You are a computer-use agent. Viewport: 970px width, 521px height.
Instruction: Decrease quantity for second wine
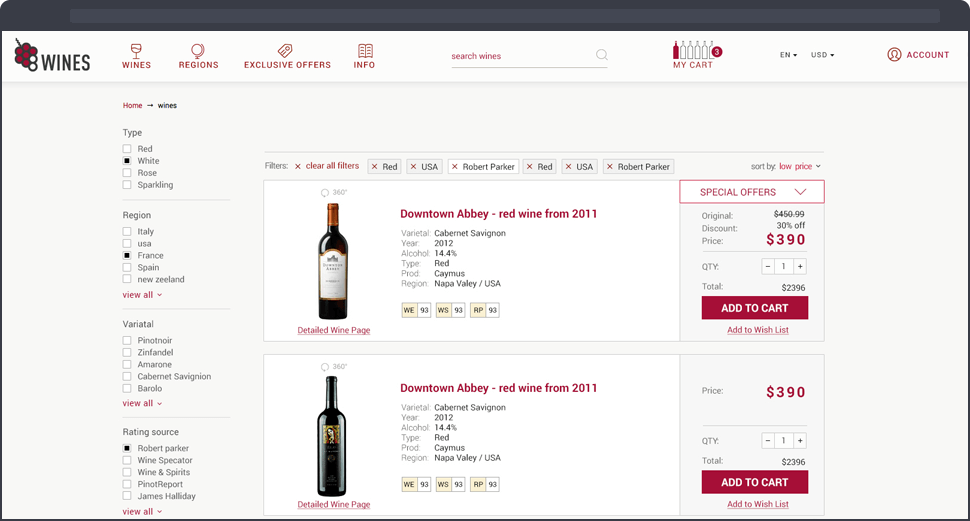coord(768,441)
